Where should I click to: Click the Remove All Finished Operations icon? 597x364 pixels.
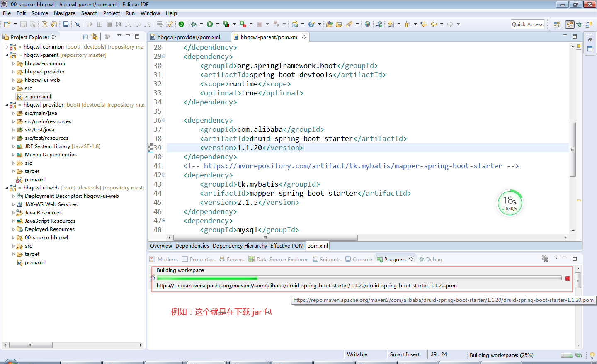(x=545, y=259)
